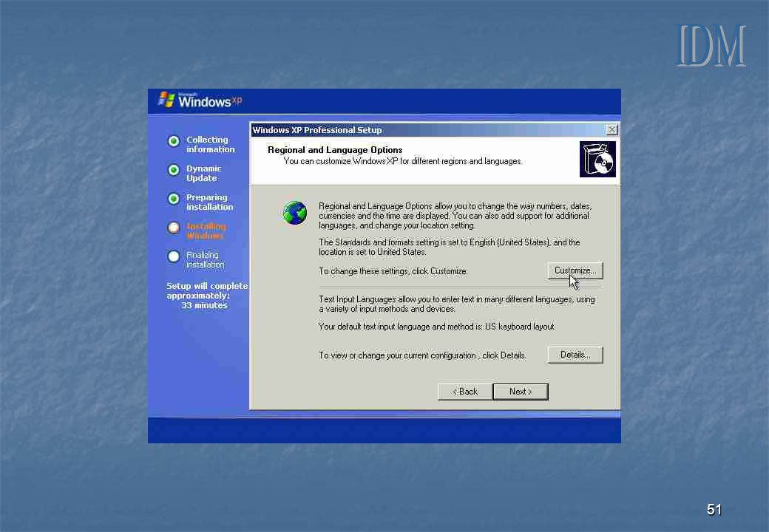Open the Details... button
The image size is (769, 532).
point(575,355)
